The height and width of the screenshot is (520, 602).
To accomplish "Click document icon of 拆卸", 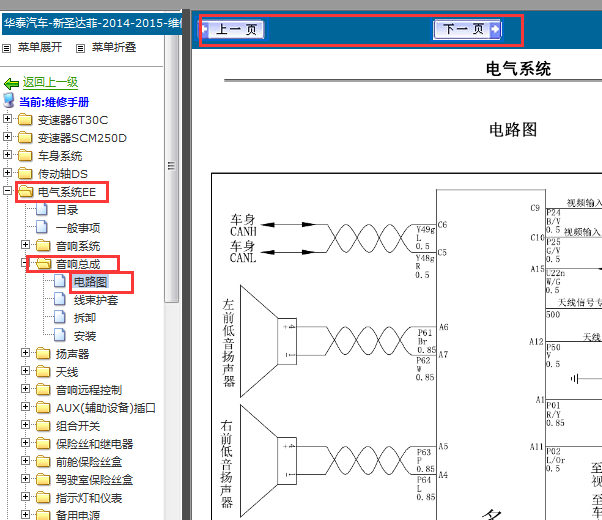I will point(60,317).
